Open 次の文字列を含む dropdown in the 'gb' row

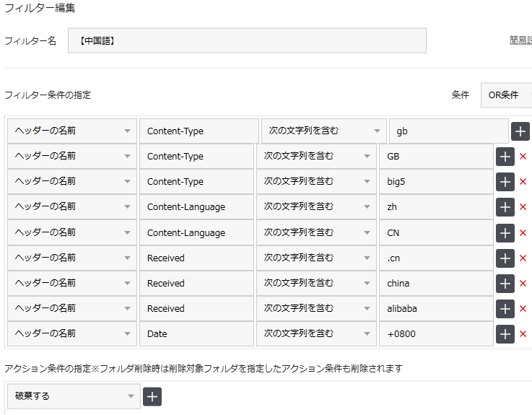[x=323, y=131]
